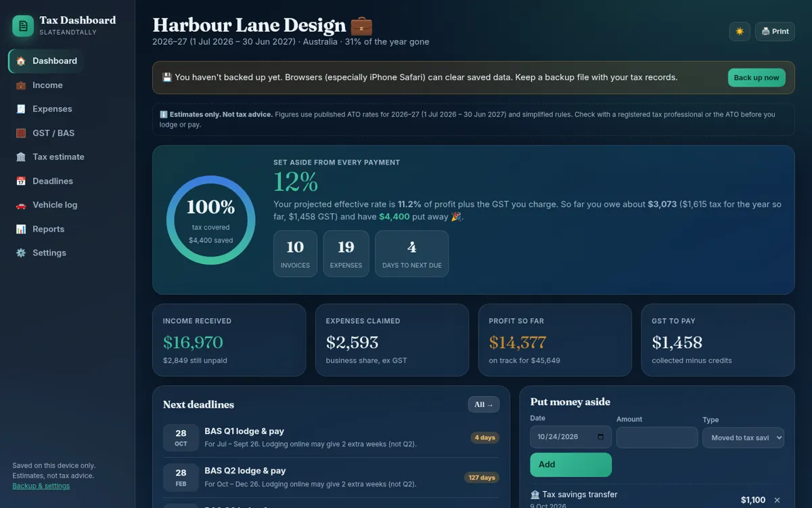This screenshot has width=812, height=508.
Task: Click the 100% tax covered progress ring
Action: click(211, 220)
